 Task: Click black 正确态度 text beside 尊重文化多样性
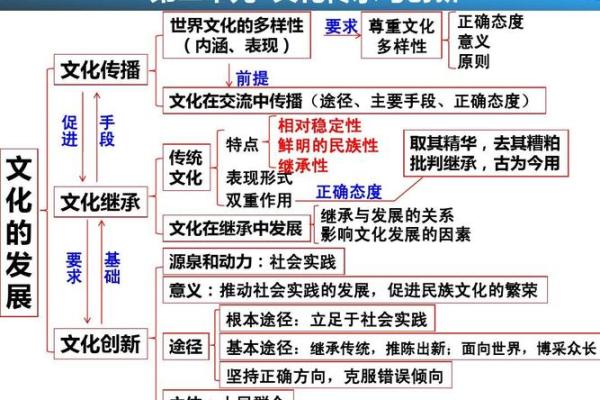pos(490,21)
